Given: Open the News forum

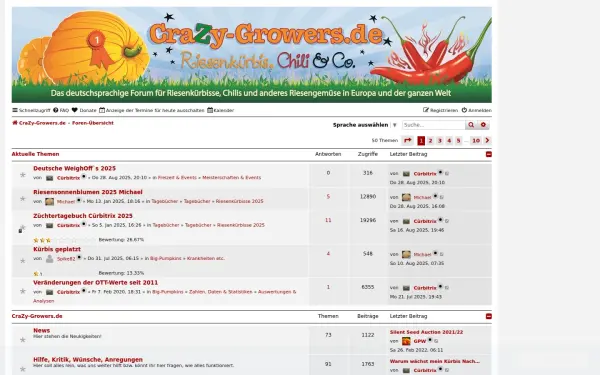Looking at the screenshot, I should (41, 330).
